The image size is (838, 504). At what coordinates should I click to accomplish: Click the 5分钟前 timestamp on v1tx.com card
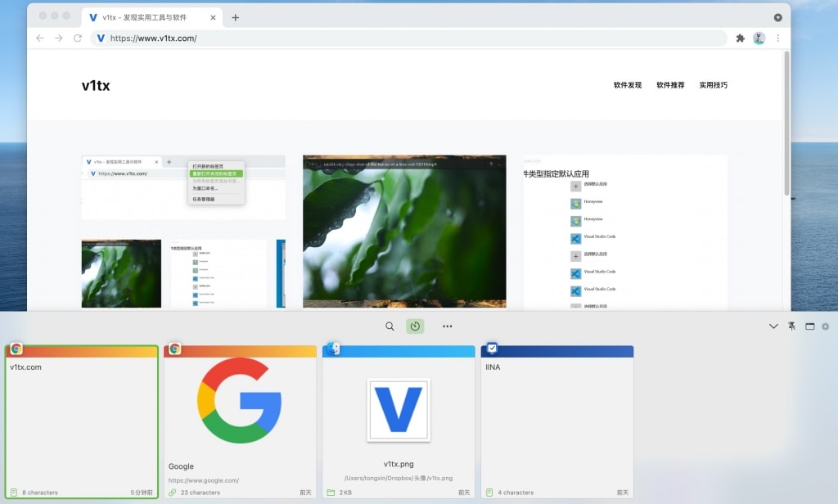142,493
